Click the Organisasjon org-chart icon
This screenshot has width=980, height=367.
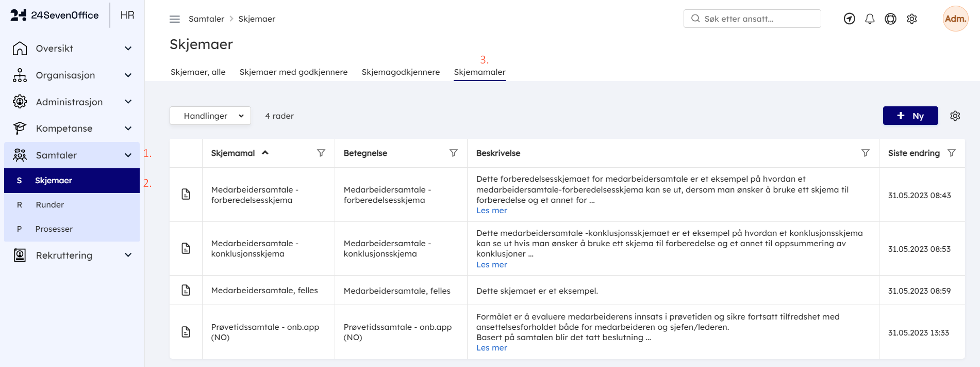[20, 75]
